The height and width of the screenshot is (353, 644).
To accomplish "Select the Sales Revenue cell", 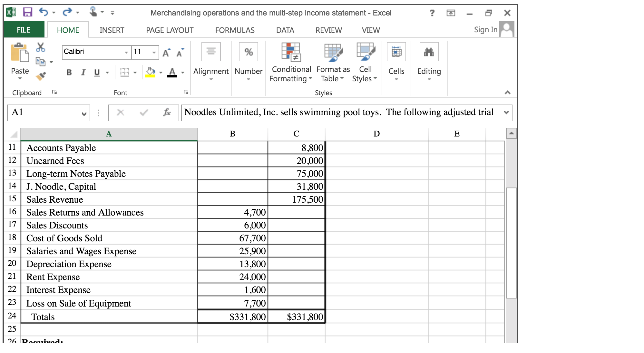I will pyautogui.click(x=109, y=199).
